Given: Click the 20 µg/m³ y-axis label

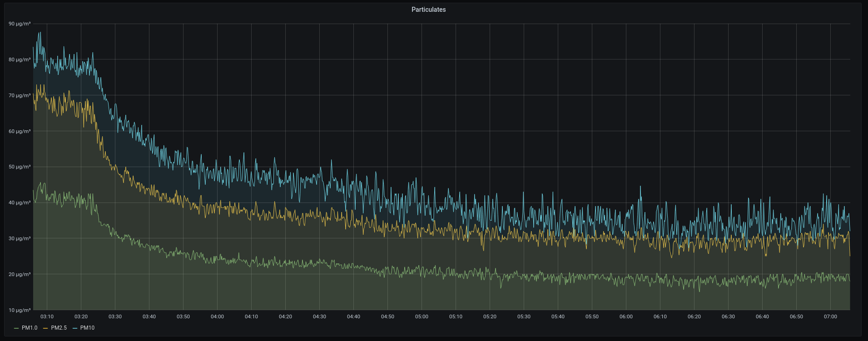Looking at the screenshot, I should coord(20,274).
